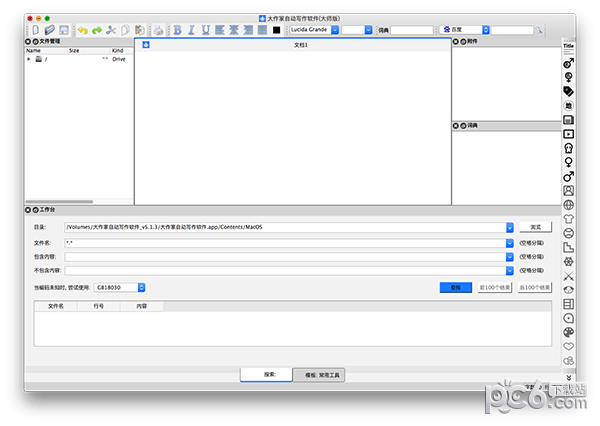Image resolution: width=600 pixels, height=426 pixels.
Task: Expand the root drive tree item
Action: click(x=29, y=59)
